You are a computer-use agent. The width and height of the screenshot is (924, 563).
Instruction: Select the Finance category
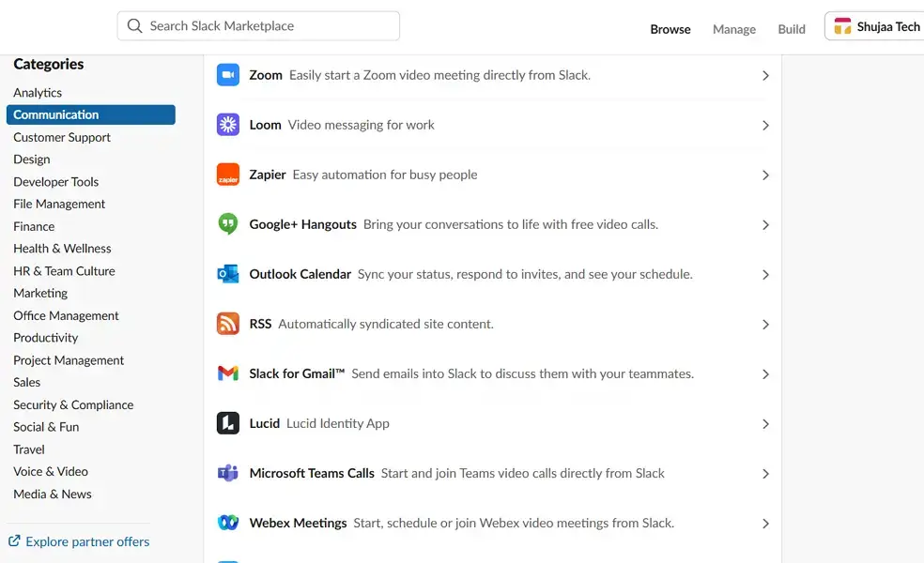point(34,226)
